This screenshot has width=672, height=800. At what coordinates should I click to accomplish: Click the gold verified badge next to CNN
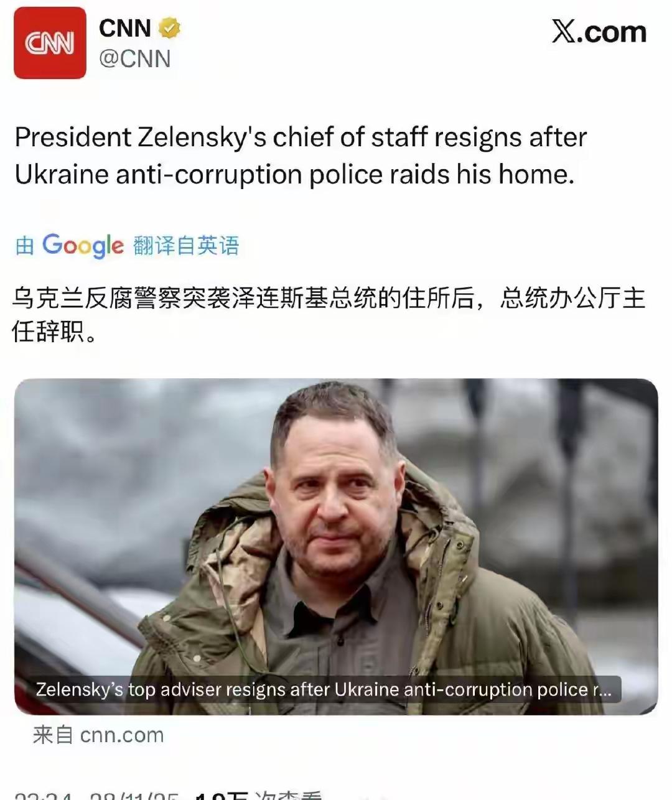(169, 28)
